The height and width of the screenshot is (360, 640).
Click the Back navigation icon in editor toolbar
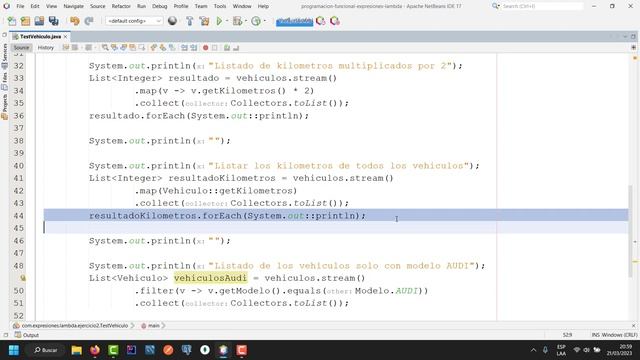point(75,48)
